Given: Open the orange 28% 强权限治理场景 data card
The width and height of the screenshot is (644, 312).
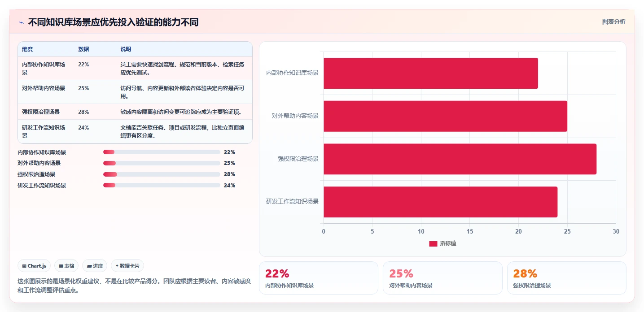Looking at the screenshot, I should pos(566,278).
